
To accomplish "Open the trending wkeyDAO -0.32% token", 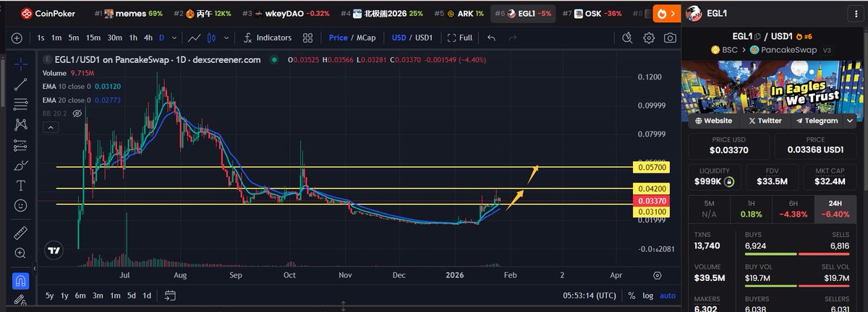I will 286,14.
